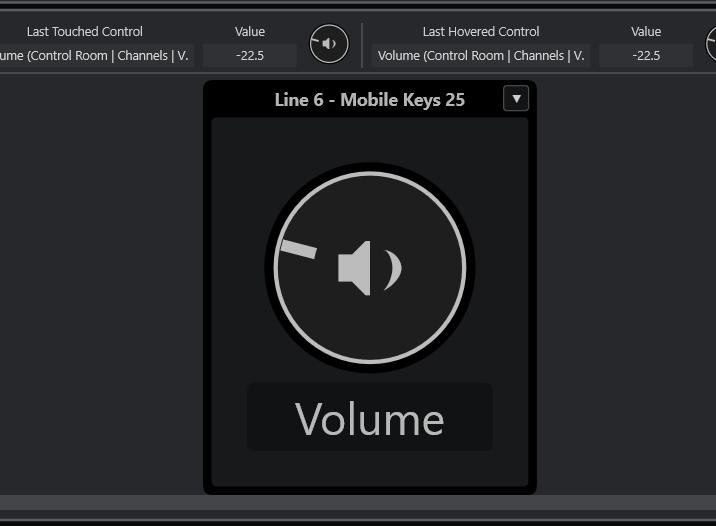This screenshot has height=526, width=716.
Task: Click the speaker symbol in the small knob
Action: (x=329, y=44)
